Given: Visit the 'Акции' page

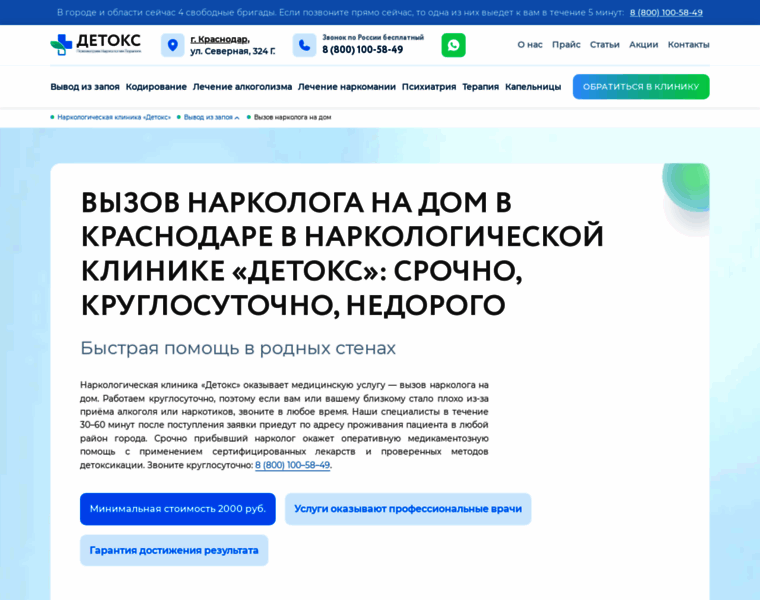Looking at the screenshot, I should pyautogui.click(x=643, y=45).
